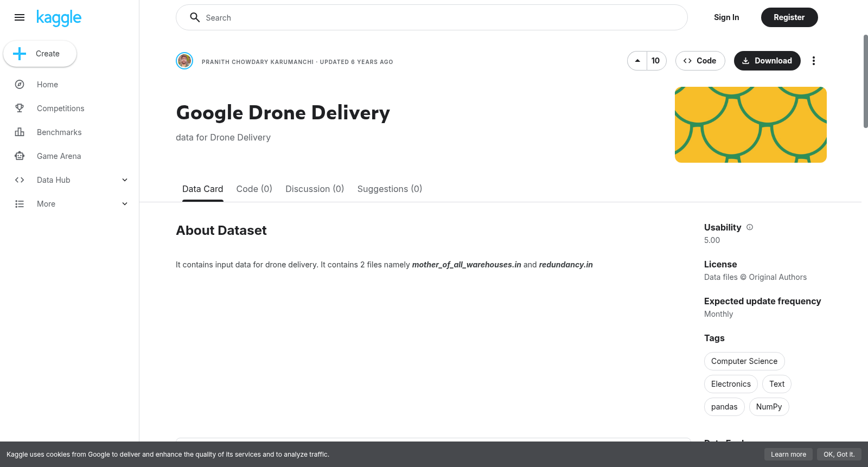This screenshot has height=467, width=868.
Task: Expand the More section
Action: (x=125, y=204)
